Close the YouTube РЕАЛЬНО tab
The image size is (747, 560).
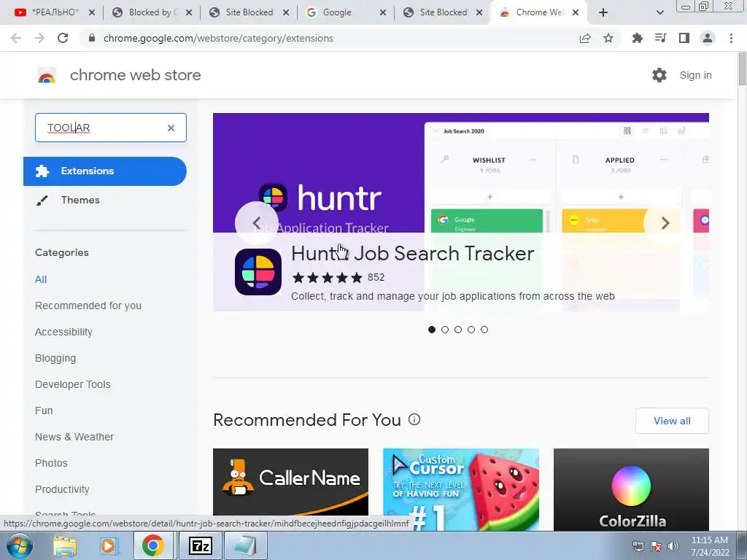[x=92, y=12]
